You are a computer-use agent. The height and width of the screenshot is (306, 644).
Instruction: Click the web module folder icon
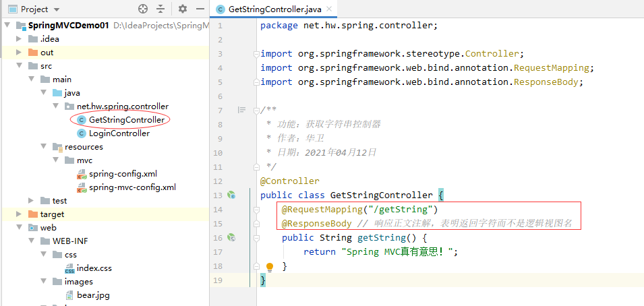(x=33, y=228)
